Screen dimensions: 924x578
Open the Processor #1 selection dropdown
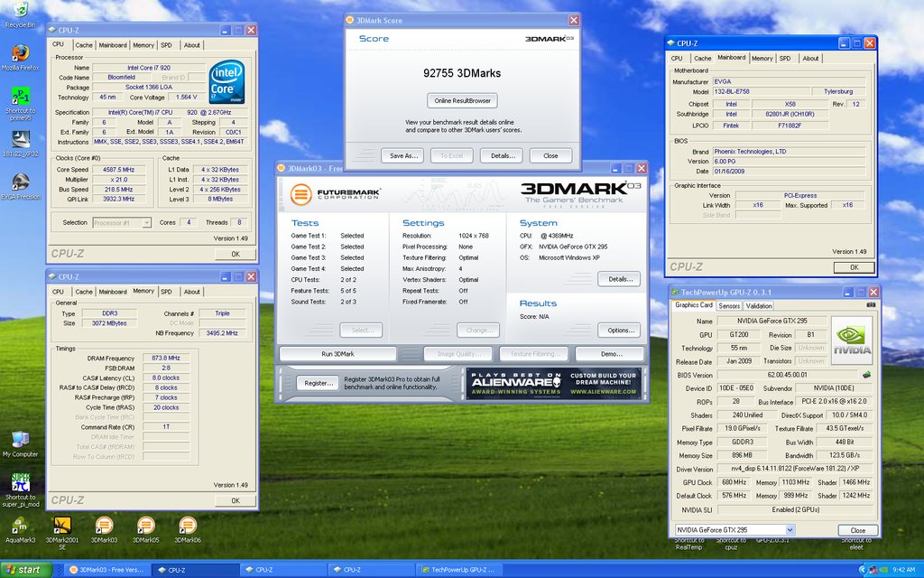click(122, 222)
